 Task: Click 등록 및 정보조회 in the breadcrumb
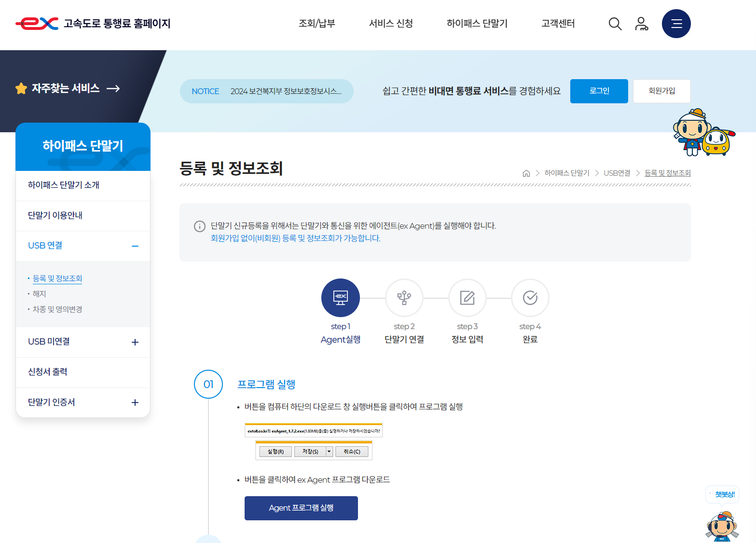pyautogui.click(x=668, y=173)
